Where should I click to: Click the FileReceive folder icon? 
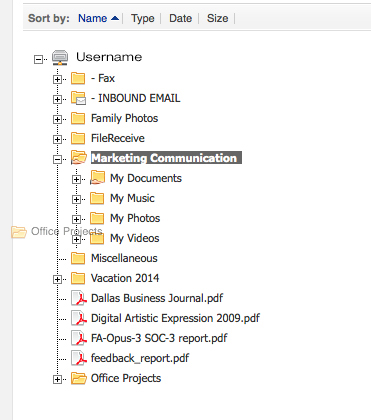tap(78, 138)
